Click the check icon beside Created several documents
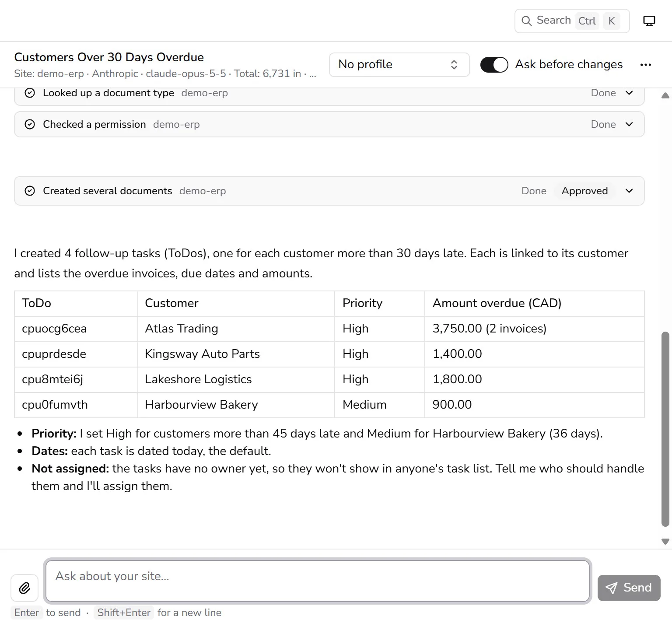The image size is (672, 630). 30,191
